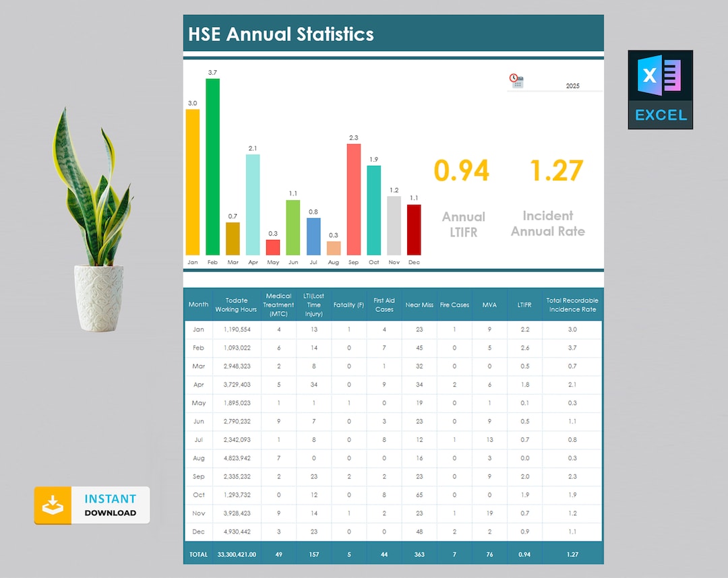Select the MVA column header
Screen dimensions: 728x578
489,304
